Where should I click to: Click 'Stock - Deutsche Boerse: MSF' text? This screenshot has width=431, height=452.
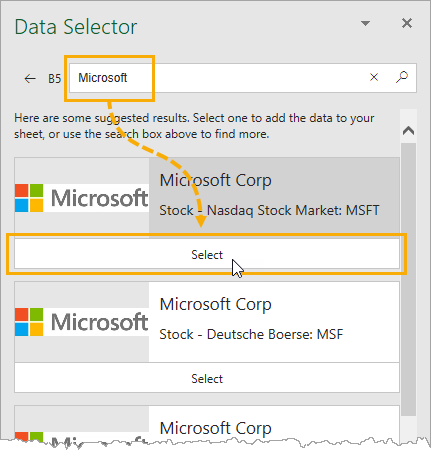click(251, 334)
